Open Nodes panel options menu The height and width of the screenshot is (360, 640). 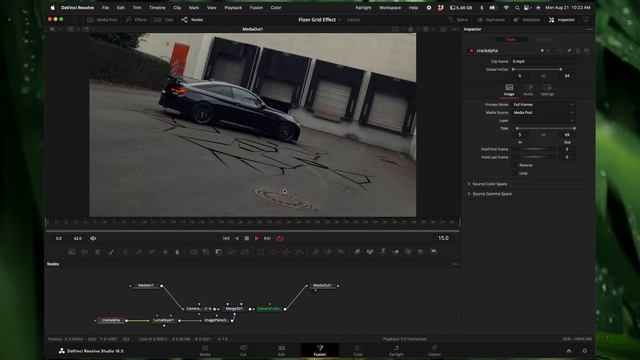455,264
